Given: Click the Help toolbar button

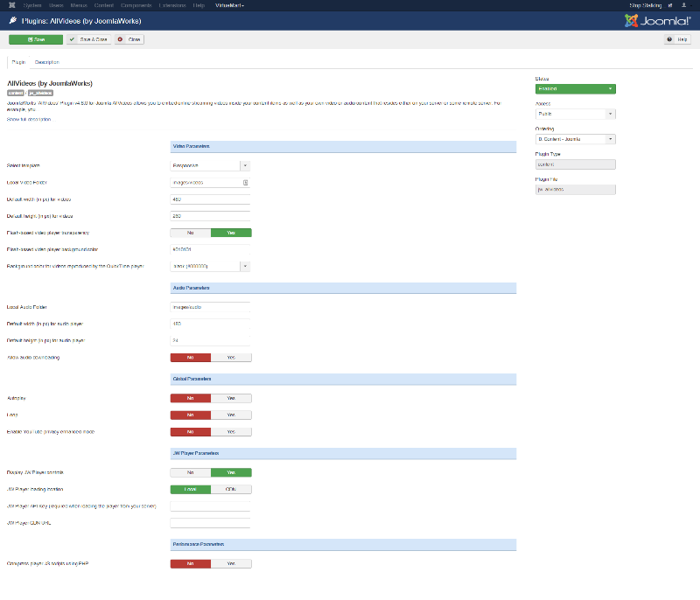Looking at the screenshot, I should pos(677,39).
